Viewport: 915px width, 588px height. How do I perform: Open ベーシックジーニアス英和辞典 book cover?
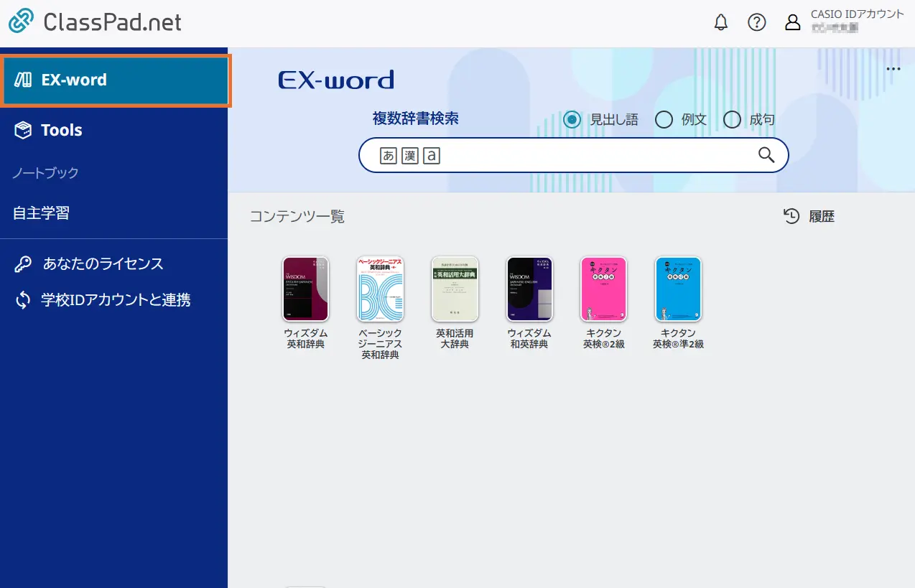pos(380,289)
